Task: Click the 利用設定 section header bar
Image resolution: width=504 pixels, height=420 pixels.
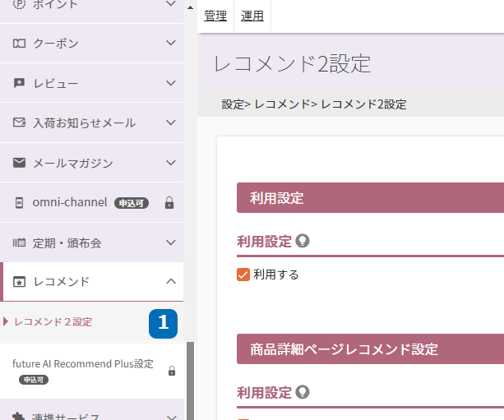Action: coord(370,197)
